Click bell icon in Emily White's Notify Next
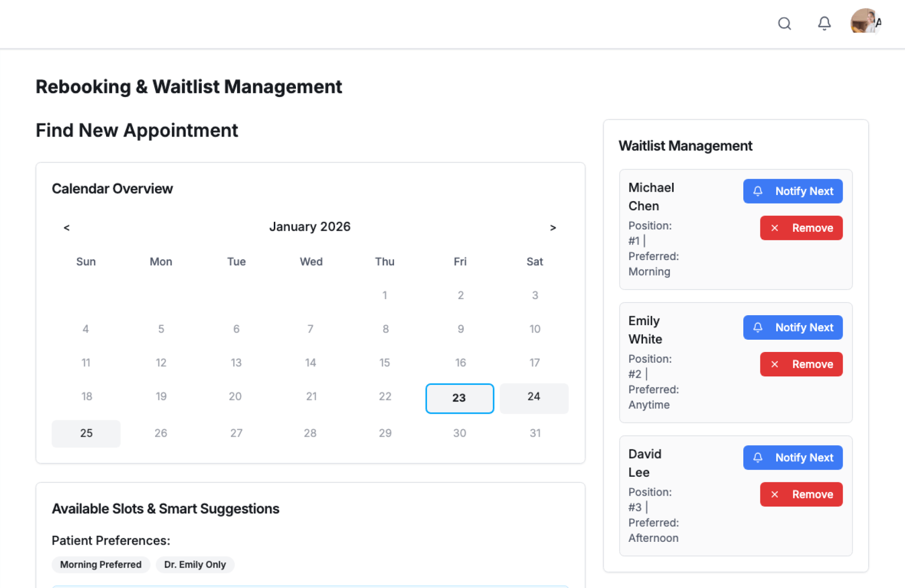Viewport: 905px width, 588px height. 757,327
